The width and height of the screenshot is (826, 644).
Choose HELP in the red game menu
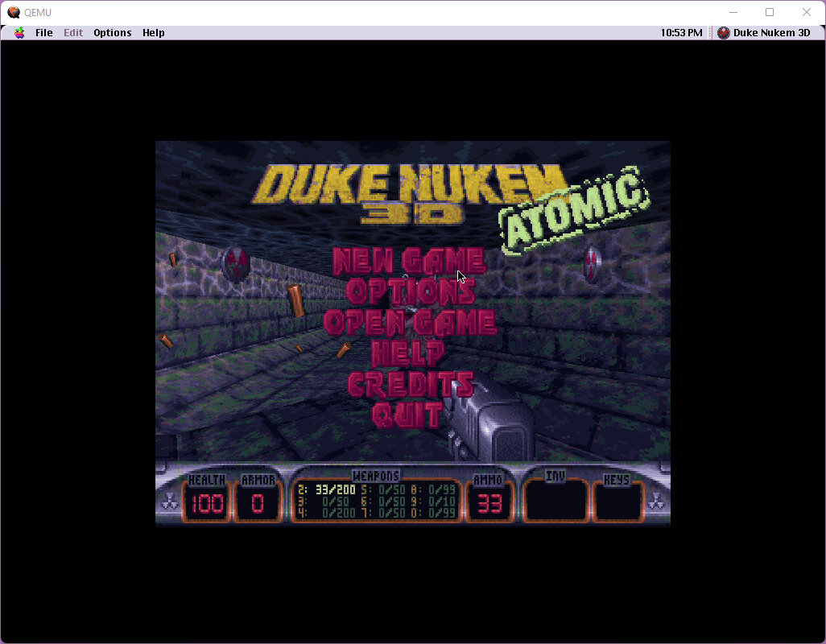point(407,353)
